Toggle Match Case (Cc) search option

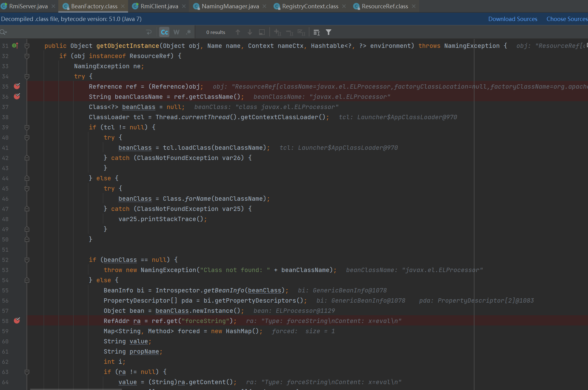click(x=164, y=32)
